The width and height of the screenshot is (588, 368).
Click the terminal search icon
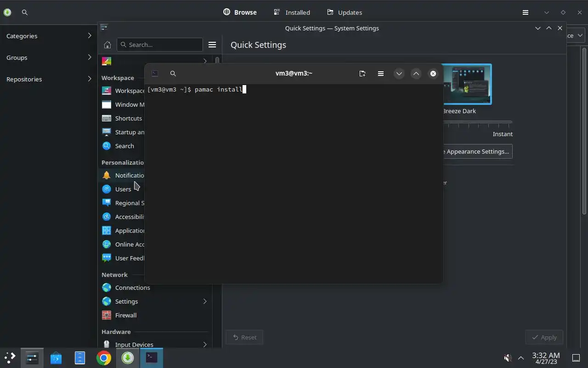tap(173, 74)
